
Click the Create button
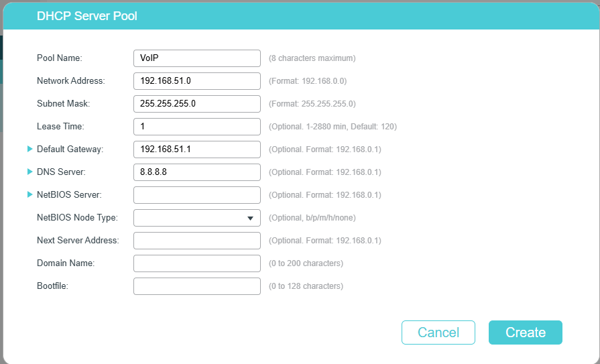coord(526,332)
